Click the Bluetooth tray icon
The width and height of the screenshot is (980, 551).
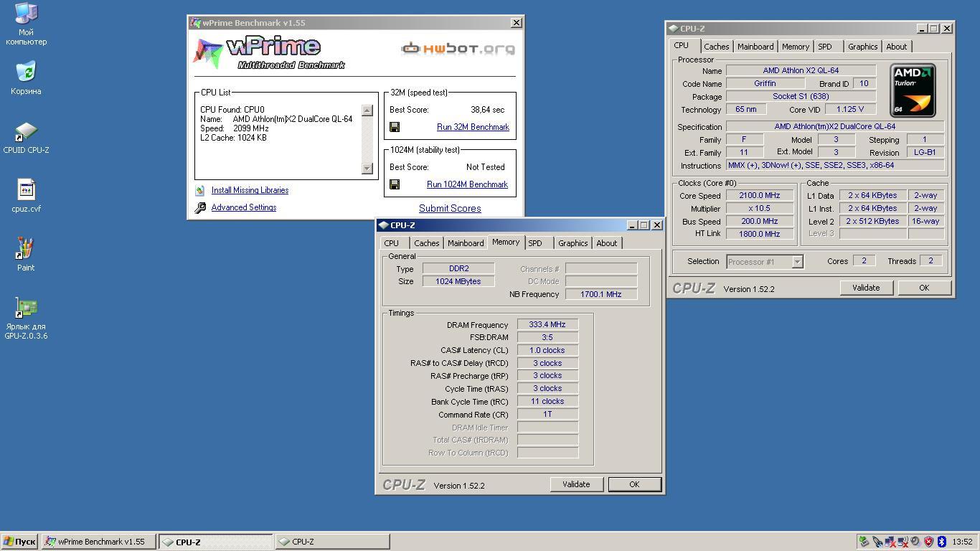(942, 542)
